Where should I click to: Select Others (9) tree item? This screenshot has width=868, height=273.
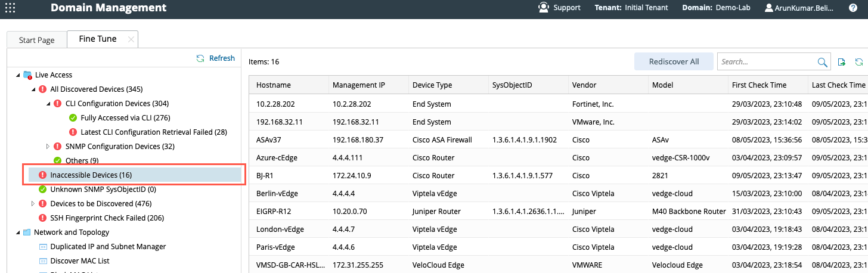[x=82, y=161]
